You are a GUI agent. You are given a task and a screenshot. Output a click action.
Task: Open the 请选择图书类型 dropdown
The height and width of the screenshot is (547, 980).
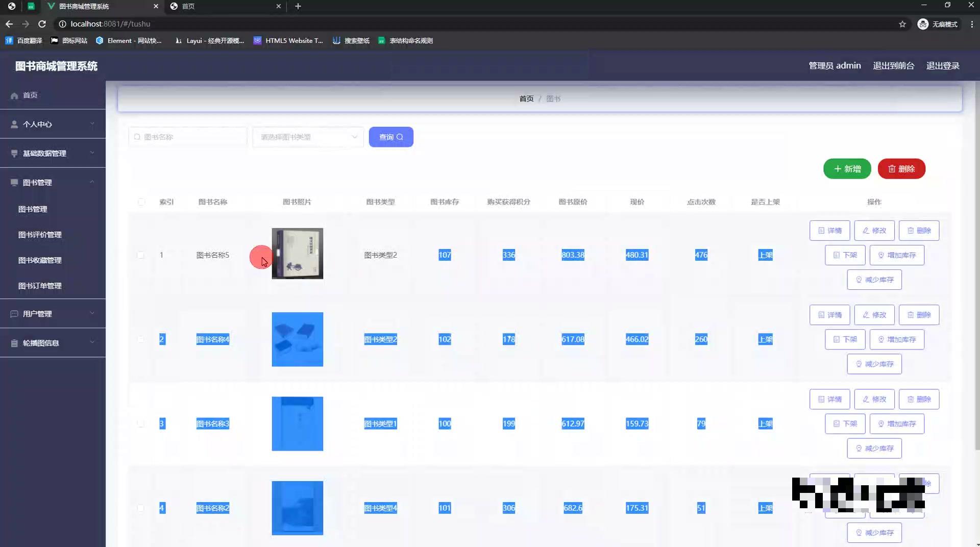pos(308,137)
